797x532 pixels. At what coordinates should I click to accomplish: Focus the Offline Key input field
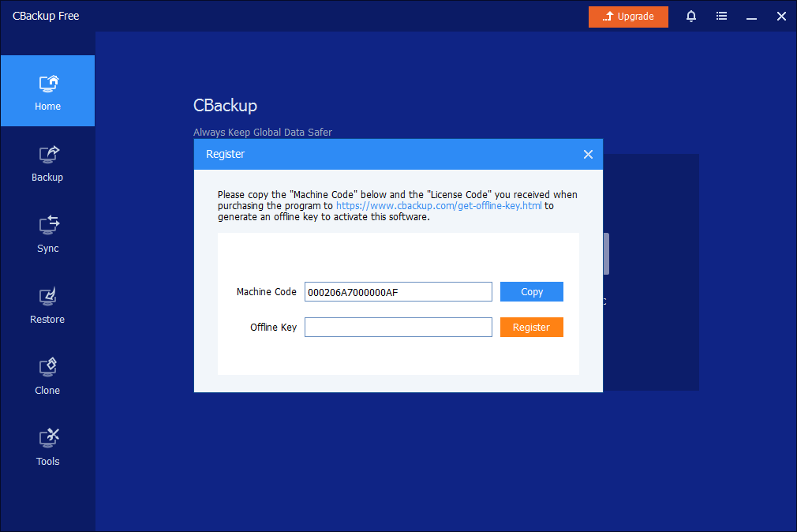click(x=398, y=328)
